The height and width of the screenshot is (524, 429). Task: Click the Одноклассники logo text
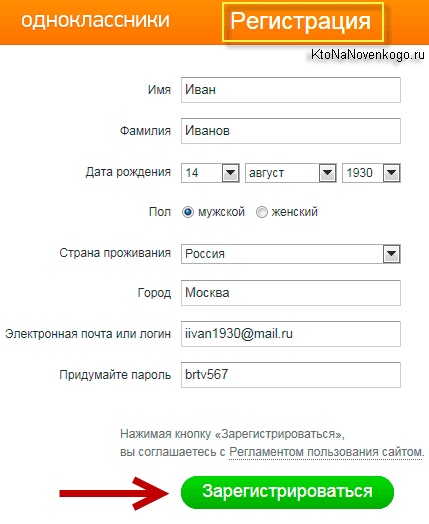pyautogui.click(x=96, y=20)
